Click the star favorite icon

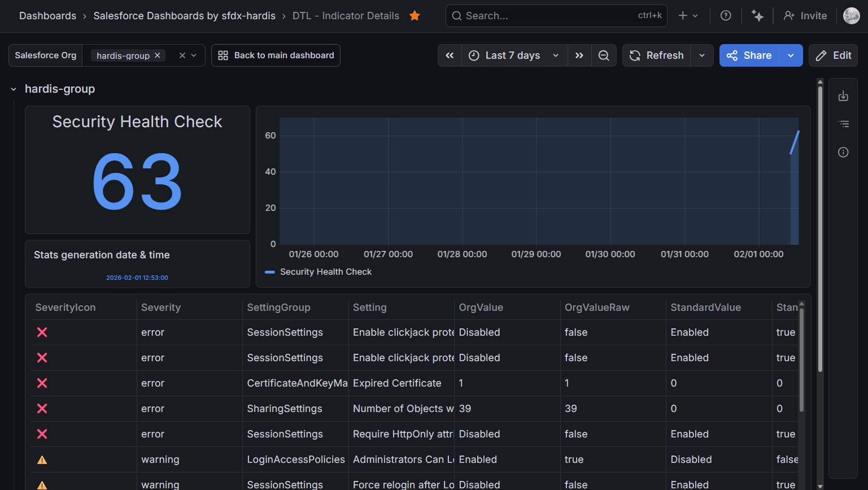[x=415, y=16]
